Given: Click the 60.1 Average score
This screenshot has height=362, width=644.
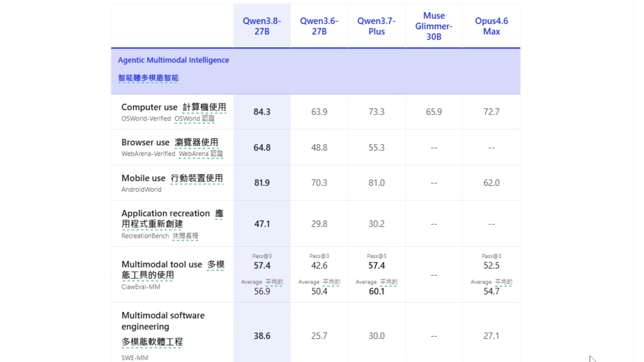Looking at the screenshot, I should 377,291.
